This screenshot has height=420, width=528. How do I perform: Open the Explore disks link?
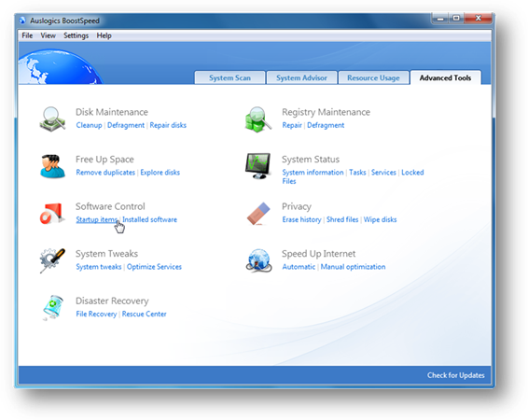click(160, 173)
